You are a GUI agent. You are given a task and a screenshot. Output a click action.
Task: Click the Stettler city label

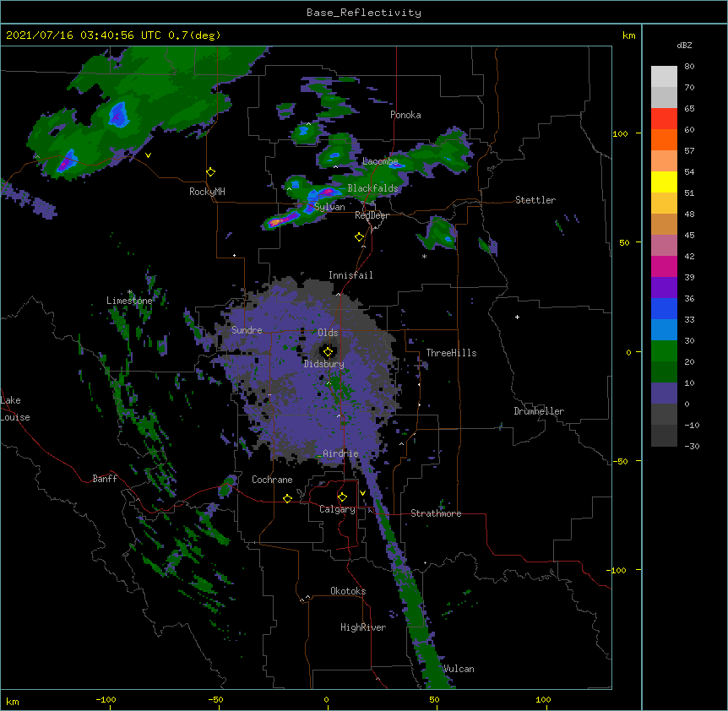pos(535,200)
